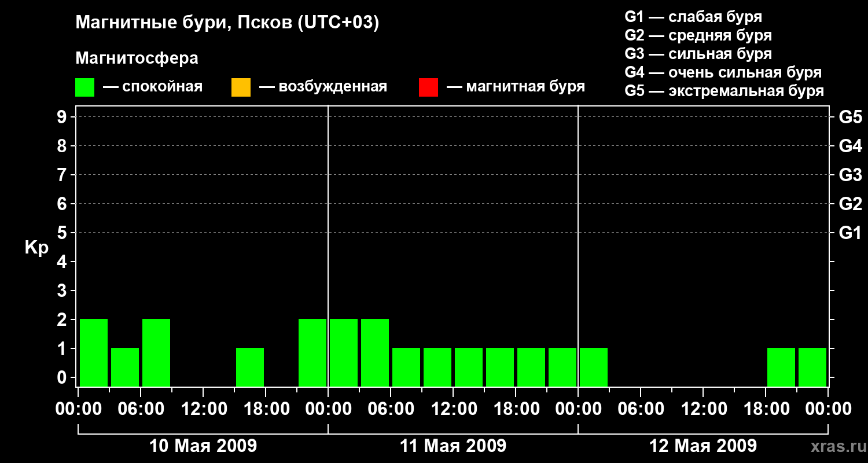The image size is (868, 463).
Task: Click the 'G2 — средняя буря' legend line
Action: coord(698,35)
